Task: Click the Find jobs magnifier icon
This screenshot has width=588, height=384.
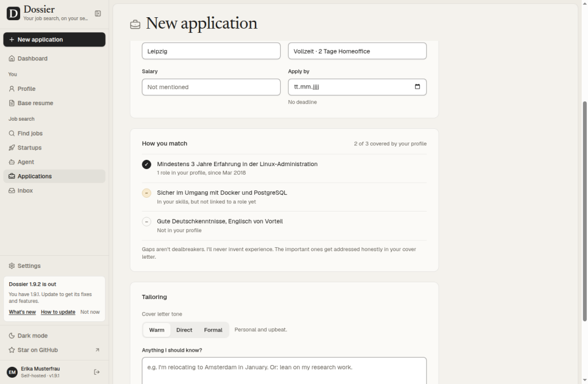Action: (x=11, y=133)
